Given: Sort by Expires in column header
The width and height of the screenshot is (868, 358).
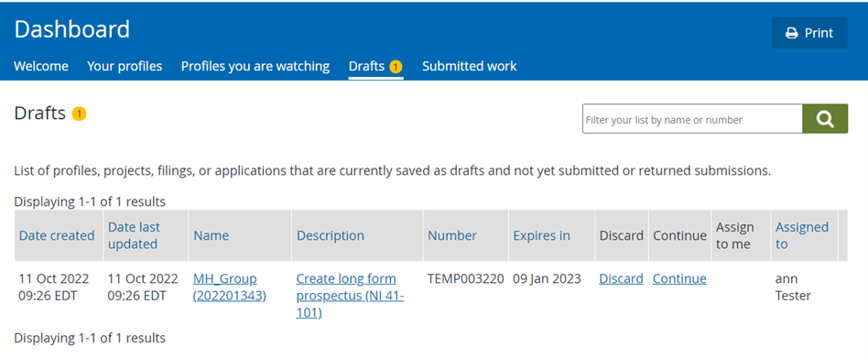Looking at the screenshot, I should click(541, 235).
